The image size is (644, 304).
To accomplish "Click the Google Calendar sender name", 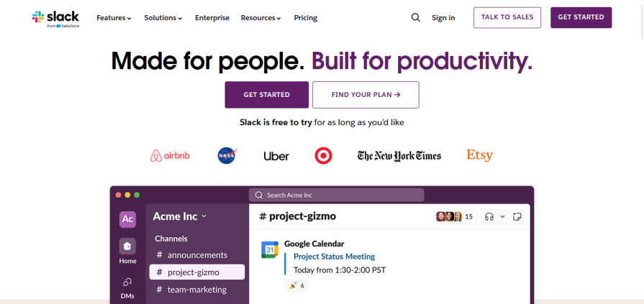I will (314, 244).
